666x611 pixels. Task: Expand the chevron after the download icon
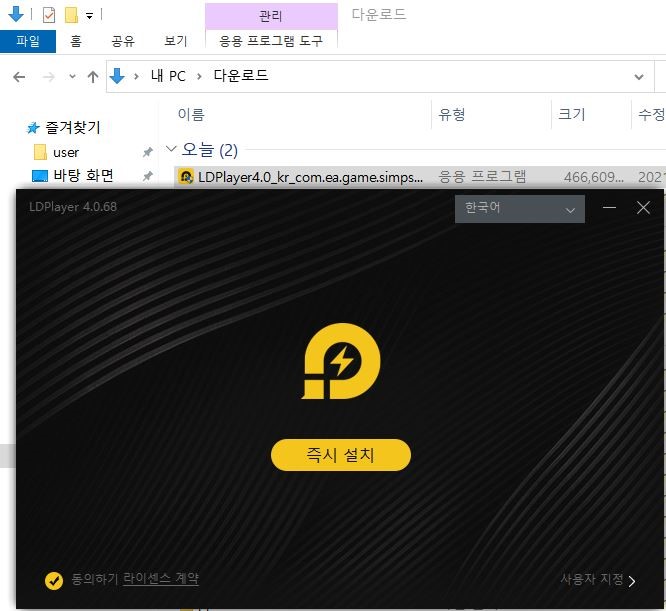[x=136, y=77]
